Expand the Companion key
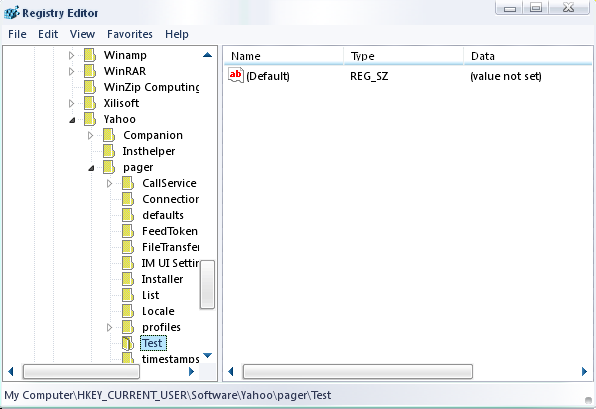This screenshot has height=409, width=596. coord(90,135)
